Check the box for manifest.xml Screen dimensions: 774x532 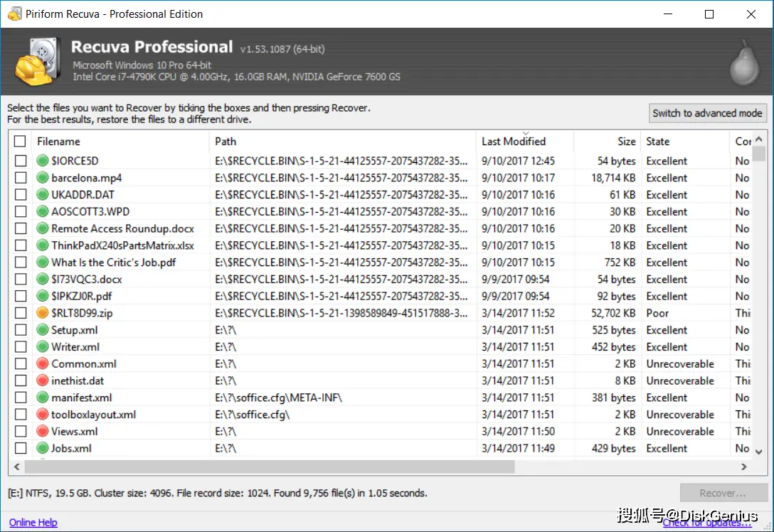coord(21,398)
